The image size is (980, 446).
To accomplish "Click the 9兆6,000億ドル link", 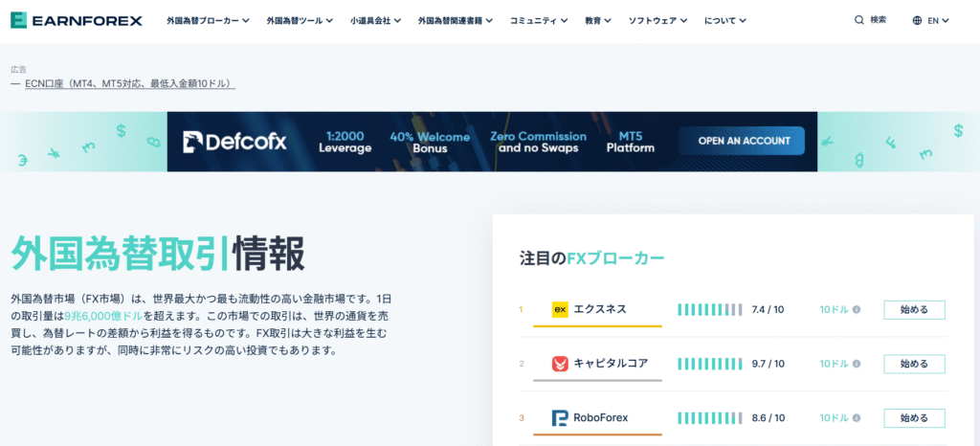I will tap(103, 316).
